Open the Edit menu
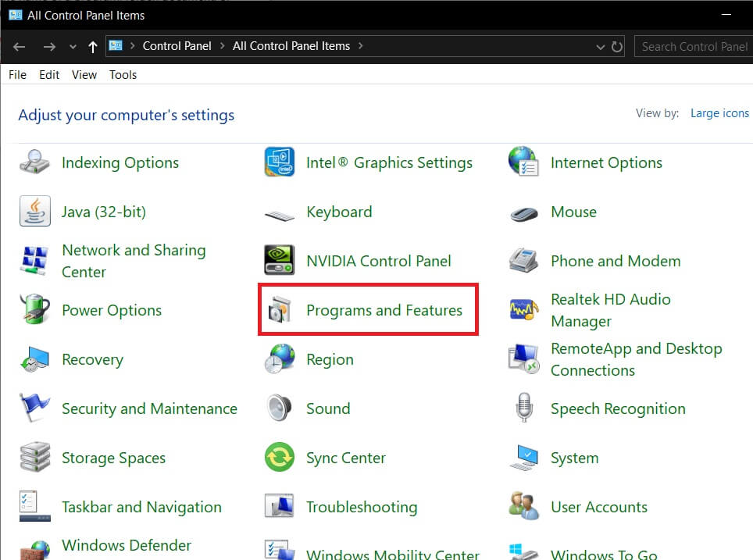 coord(49,75)
